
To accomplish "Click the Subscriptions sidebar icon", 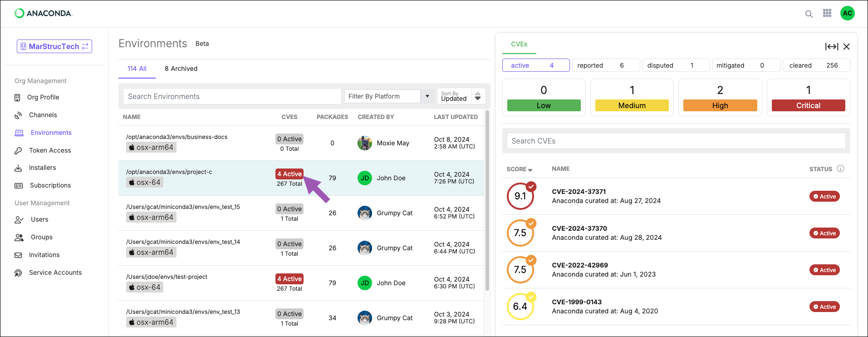I will [x=19, y=185].
